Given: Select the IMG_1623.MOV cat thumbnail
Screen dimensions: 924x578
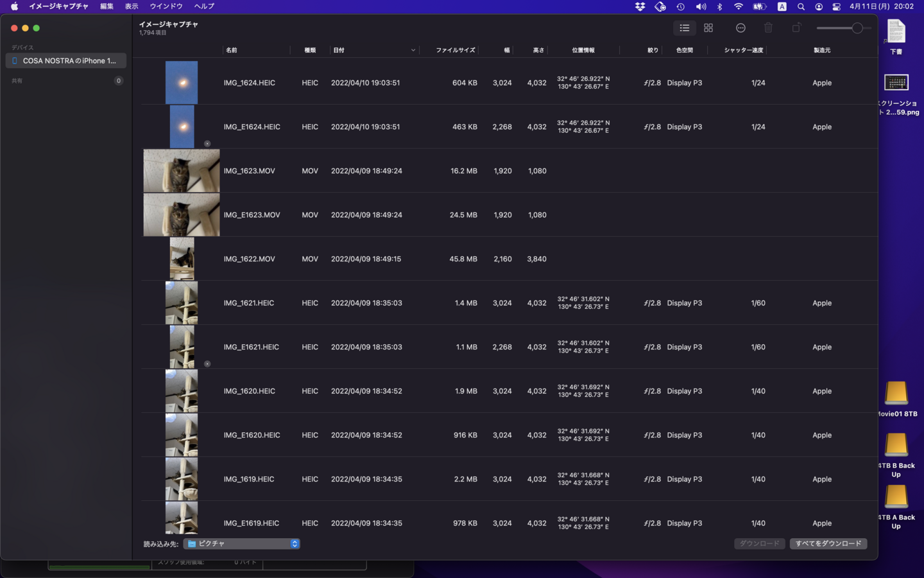Looking at the screenshot, I should (182, 171).
